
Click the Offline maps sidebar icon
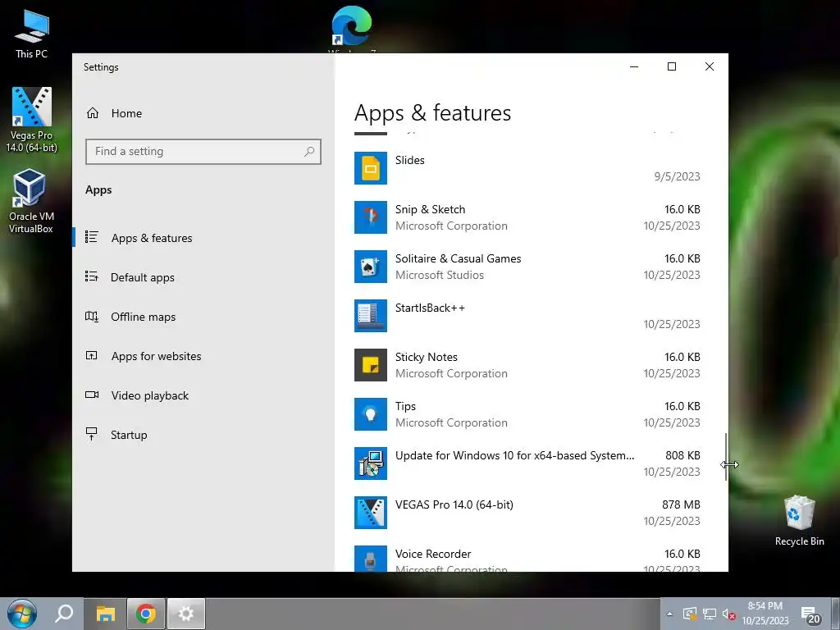coord(92,316)
